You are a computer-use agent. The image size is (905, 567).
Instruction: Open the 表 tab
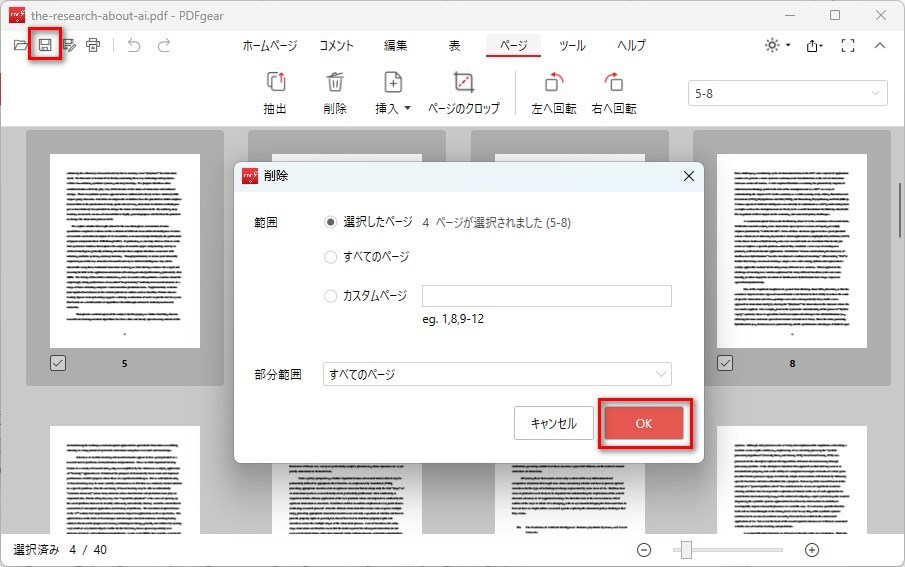coord(455,46)
